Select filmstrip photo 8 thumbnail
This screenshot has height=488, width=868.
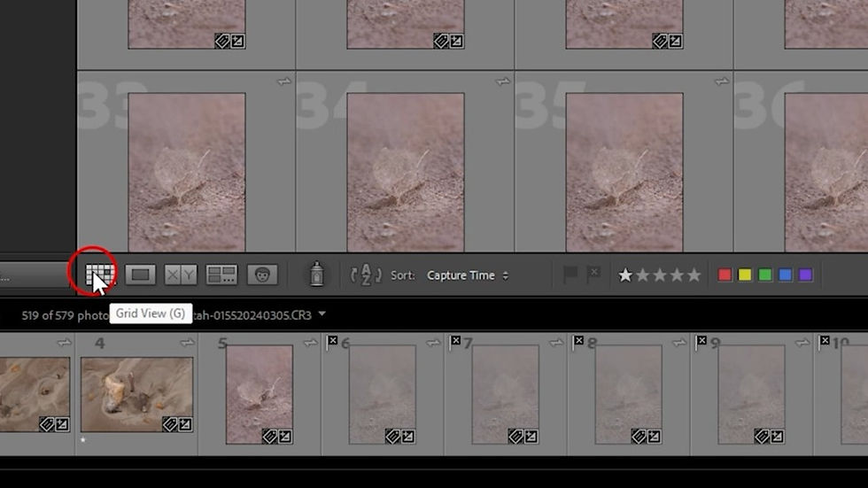(x=628, y=394)
